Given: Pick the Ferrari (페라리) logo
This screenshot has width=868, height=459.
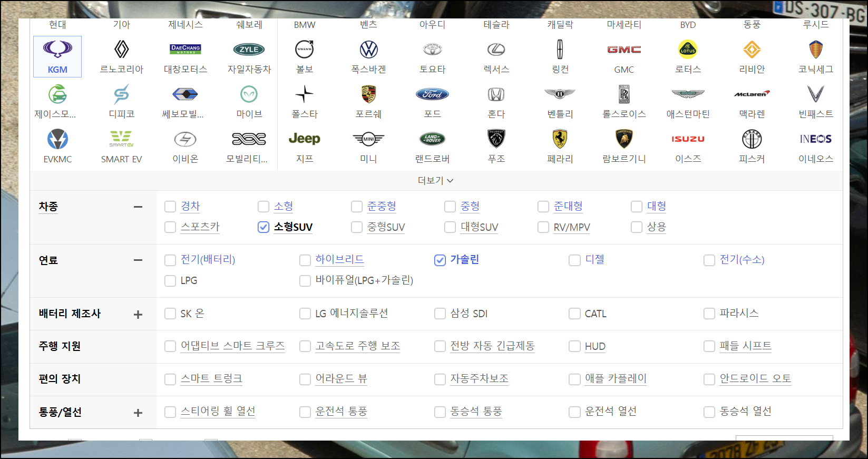Looking at the screenshot, I should (560, 139).
